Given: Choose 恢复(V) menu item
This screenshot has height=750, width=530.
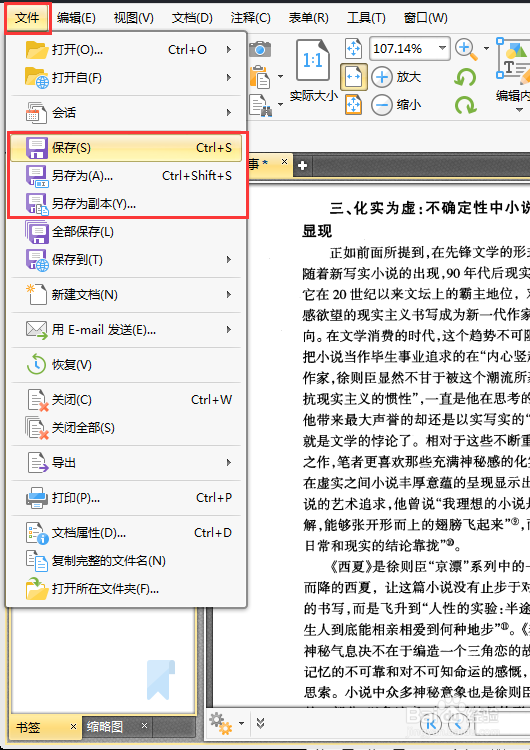Looking at the screenshot, I should [x=126, y=365].
